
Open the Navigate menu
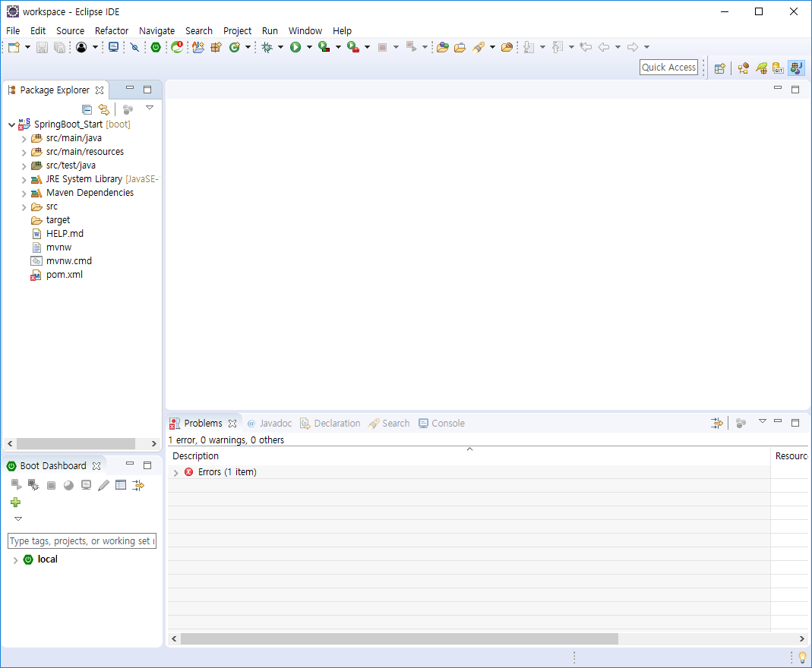pyautogui.click(x=157, y=30)
